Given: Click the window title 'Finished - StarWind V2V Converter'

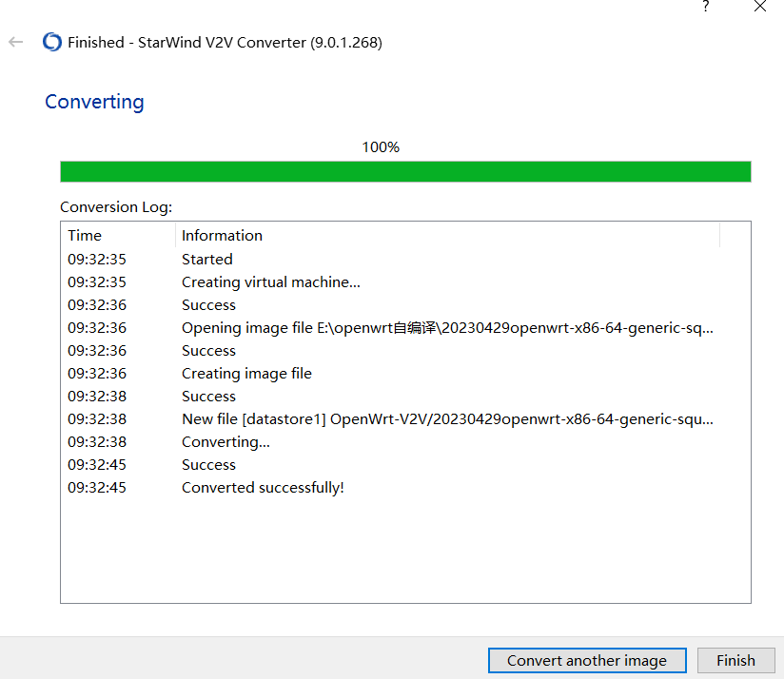Looking at the screenshot, I should click(225, 43).
